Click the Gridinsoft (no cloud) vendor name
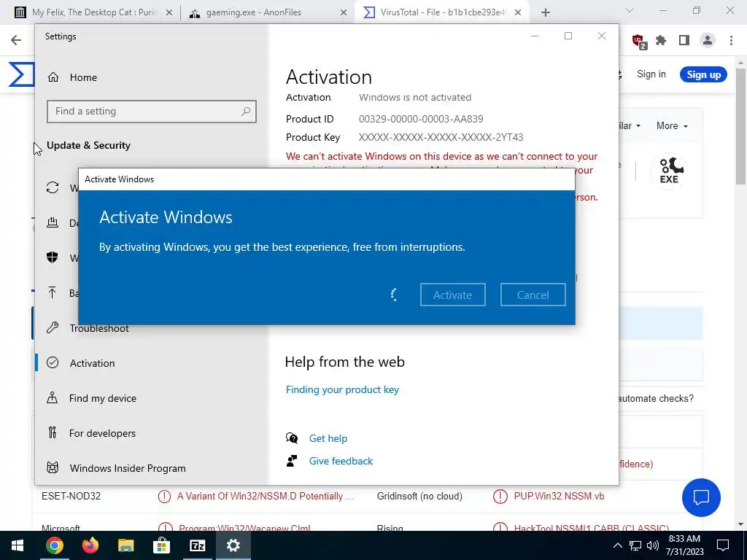The width and height of the screenshot is (747, 560). point(419,496)
